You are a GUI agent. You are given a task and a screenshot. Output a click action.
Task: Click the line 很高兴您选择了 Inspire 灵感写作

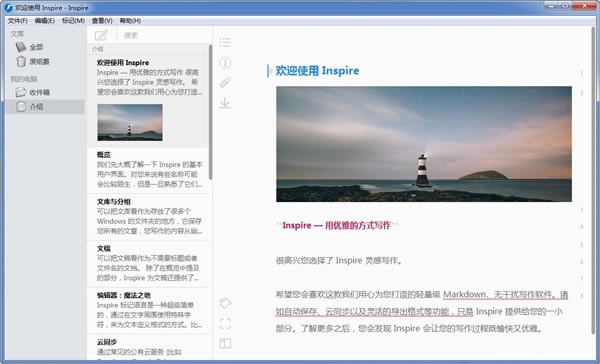[x=339, y=261]
